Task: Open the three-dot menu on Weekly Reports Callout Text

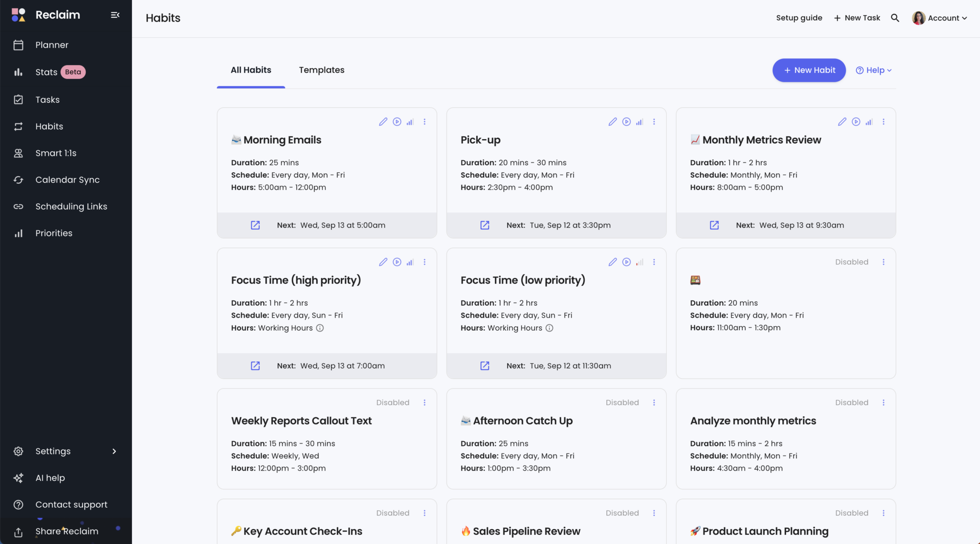Action: tap(424, 402)
